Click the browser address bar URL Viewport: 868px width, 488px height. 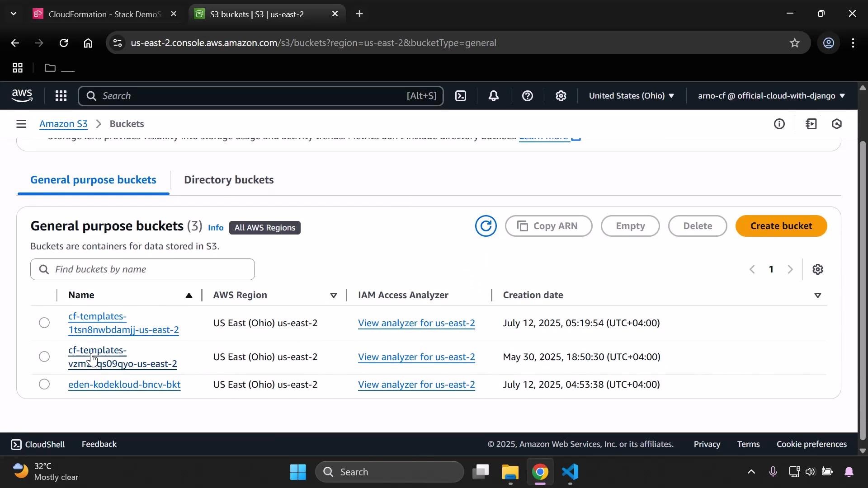click(x=313, y=43)
